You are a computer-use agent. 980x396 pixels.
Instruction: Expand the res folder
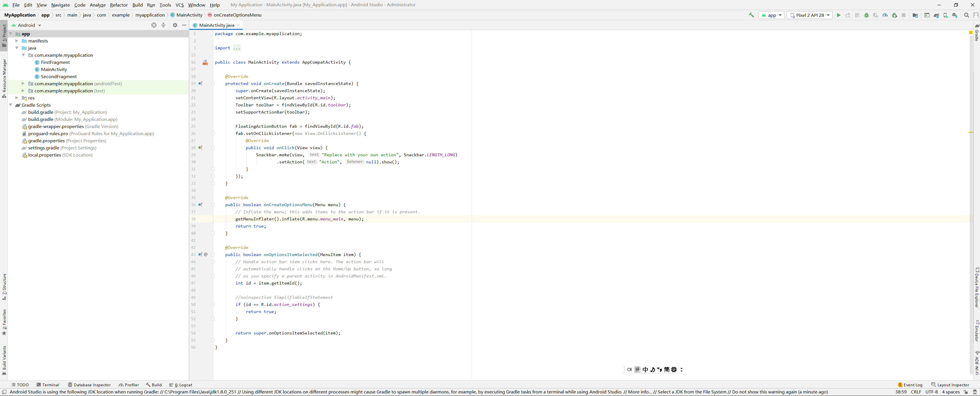point(17,98)
